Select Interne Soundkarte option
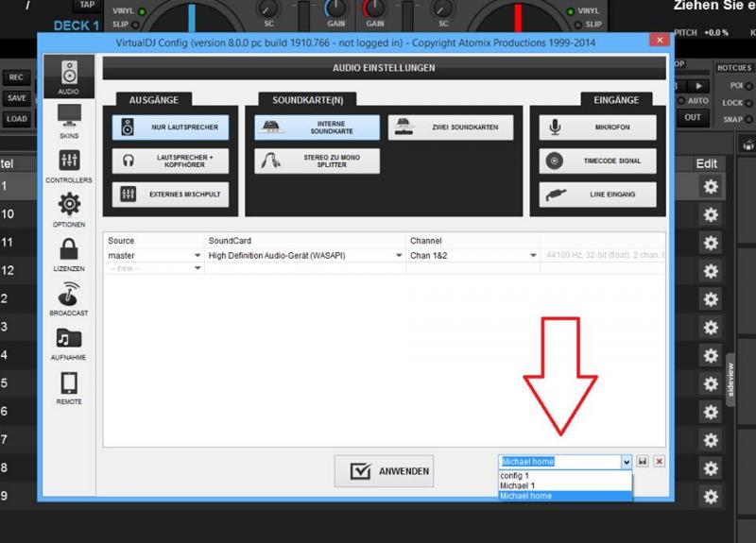Screen dimensions: 756x543 317,127
